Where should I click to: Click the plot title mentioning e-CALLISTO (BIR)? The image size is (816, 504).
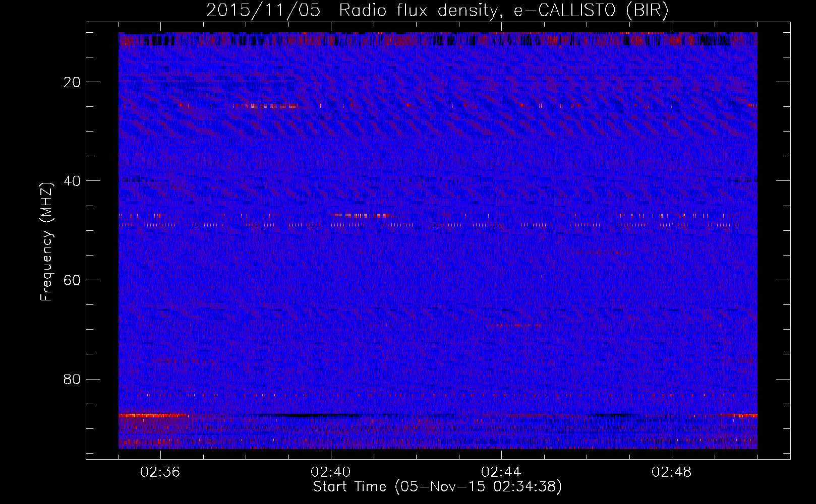click(x=437, y=11)
